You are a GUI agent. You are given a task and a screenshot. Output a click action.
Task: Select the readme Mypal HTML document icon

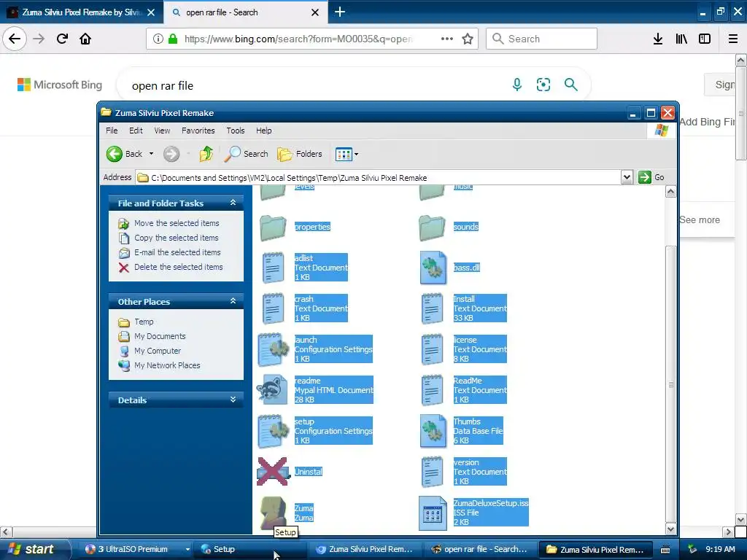point(272,389)
